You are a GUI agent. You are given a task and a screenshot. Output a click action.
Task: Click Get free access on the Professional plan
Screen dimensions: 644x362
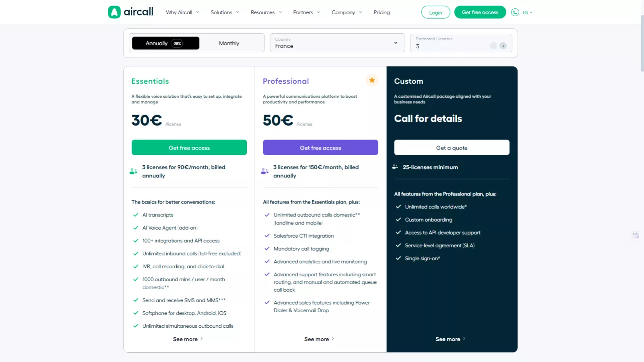tap(320, 147)
